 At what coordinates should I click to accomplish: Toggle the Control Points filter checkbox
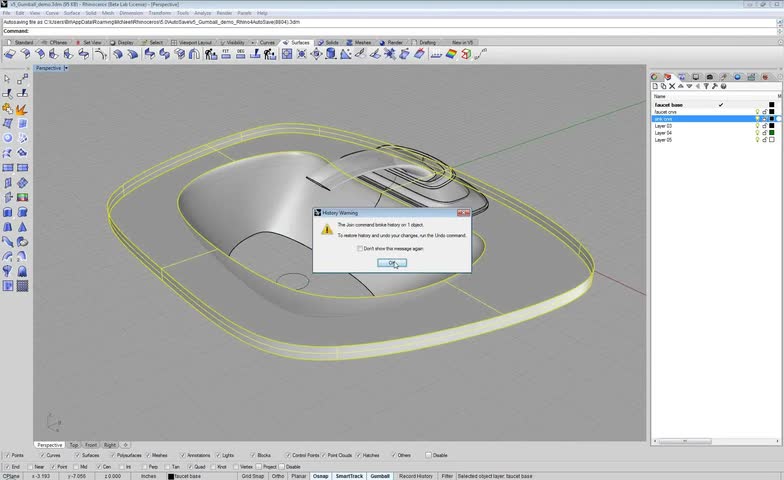pos(288,456)
